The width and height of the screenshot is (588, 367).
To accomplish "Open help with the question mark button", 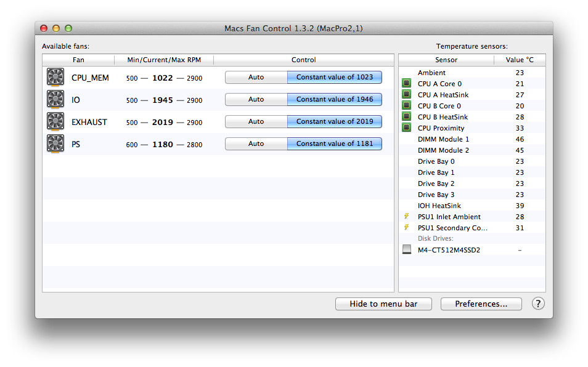I will coord(538,304).
